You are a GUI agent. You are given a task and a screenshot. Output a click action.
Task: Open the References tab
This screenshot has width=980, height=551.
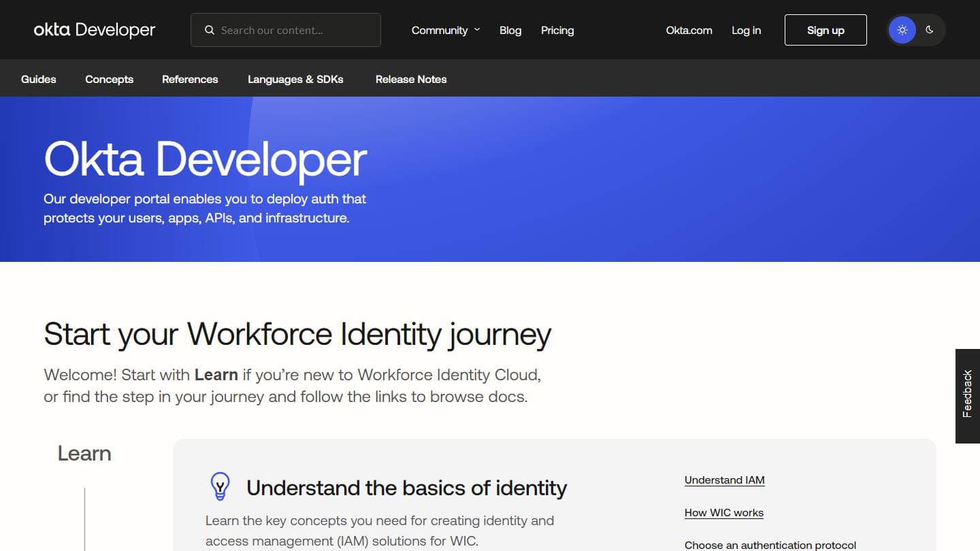click(x=190, y=79)
